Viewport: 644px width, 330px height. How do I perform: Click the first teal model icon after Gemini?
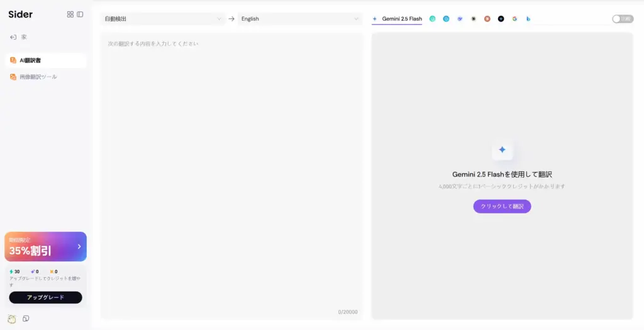[x=433, y=19]
